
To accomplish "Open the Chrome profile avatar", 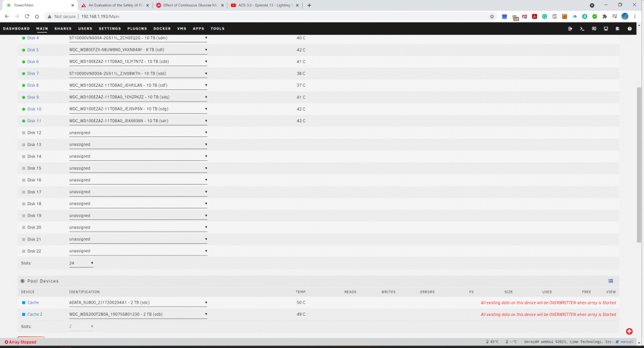I will coord(625,17).
